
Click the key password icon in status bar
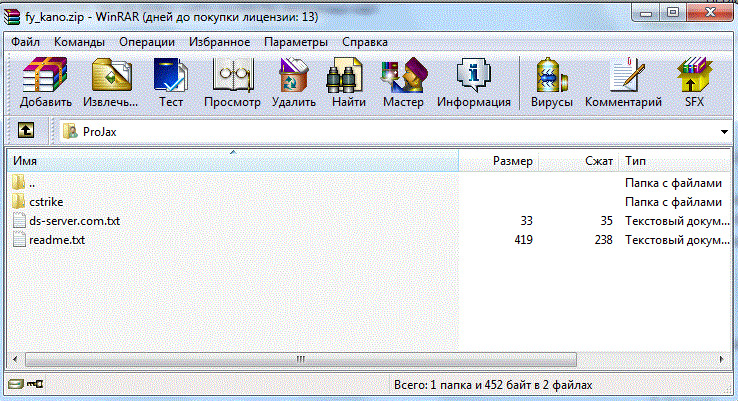tap(34, 384)
